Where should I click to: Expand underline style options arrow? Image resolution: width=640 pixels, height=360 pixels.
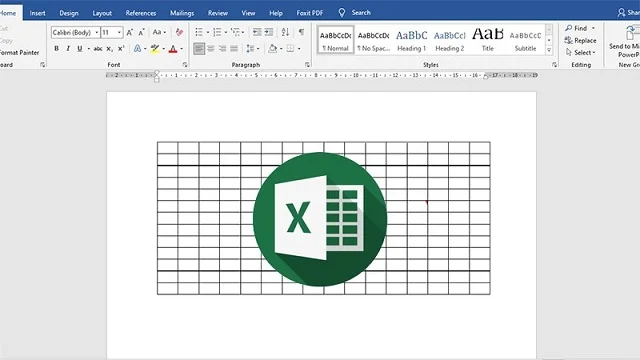tap(88, 49)
